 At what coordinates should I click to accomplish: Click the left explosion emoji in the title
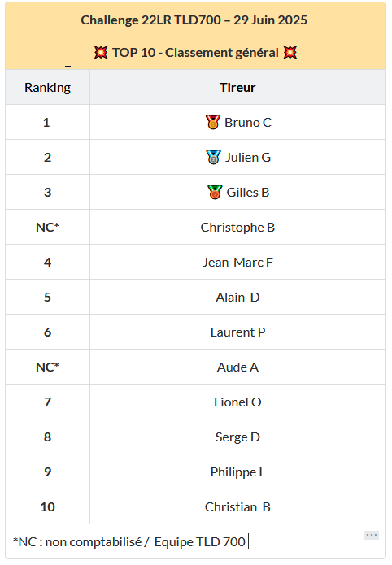[x=101, y=53]
